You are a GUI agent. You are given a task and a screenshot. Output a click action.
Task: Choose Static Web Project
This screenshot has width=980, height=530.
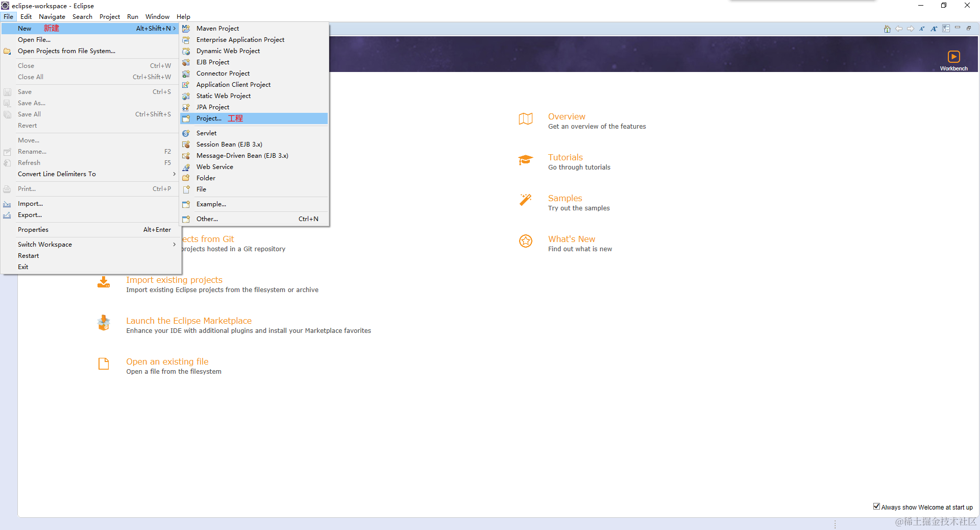click(254, 96)
